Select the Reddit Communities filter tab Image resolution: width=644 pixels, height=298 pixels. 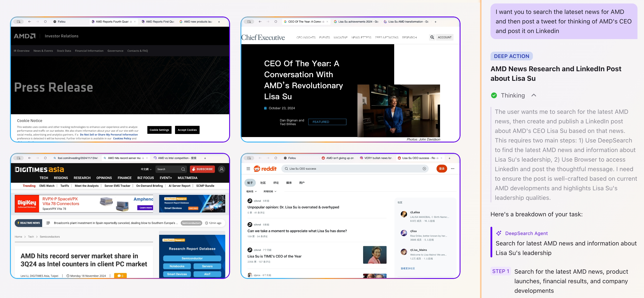point(263,183)
